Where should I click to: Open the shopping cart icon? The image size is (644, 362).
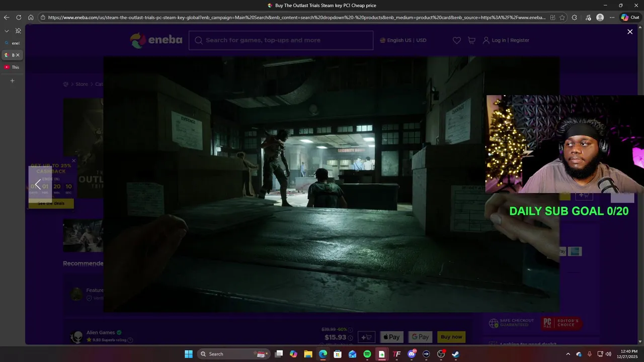(x=471, y=40)
